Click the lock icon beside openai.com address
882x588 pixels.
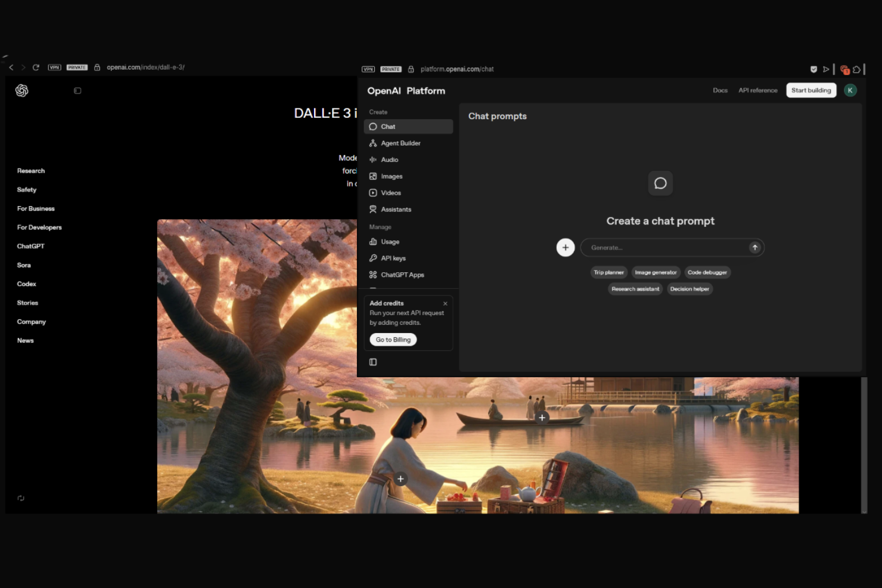click(97, 67)
